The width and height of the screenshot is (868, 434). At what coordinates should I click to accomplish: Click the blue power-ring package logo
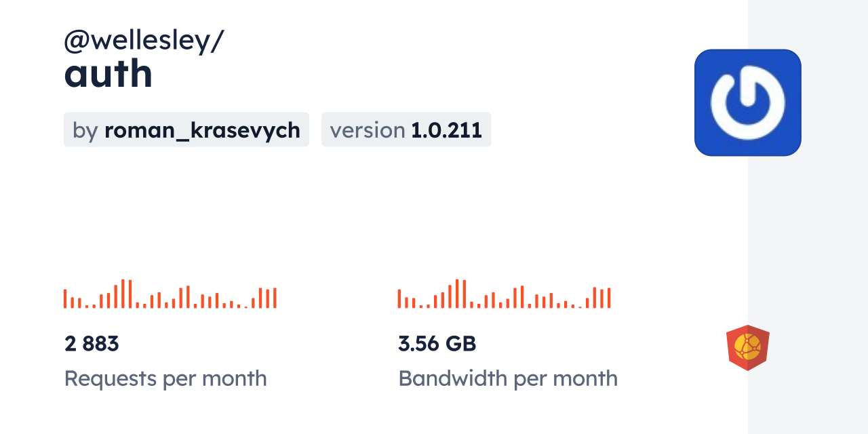point(747,102)
